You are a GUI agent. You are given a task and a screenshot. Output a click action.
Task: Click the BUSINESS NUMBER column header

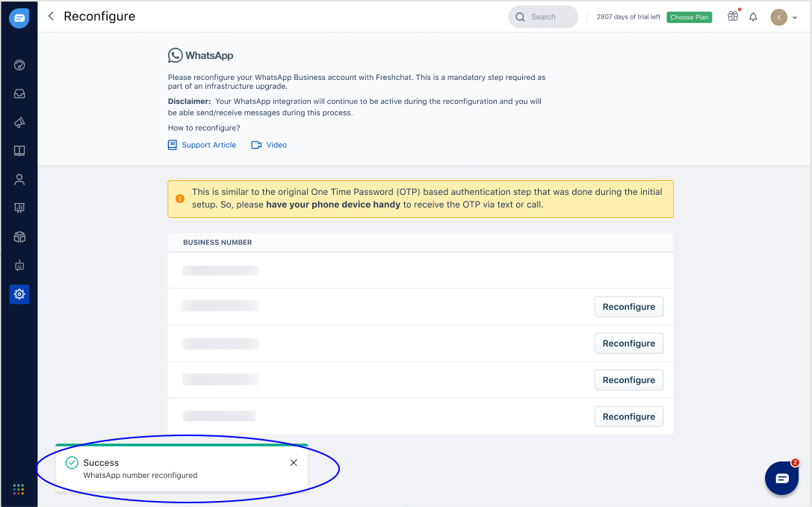217,243
